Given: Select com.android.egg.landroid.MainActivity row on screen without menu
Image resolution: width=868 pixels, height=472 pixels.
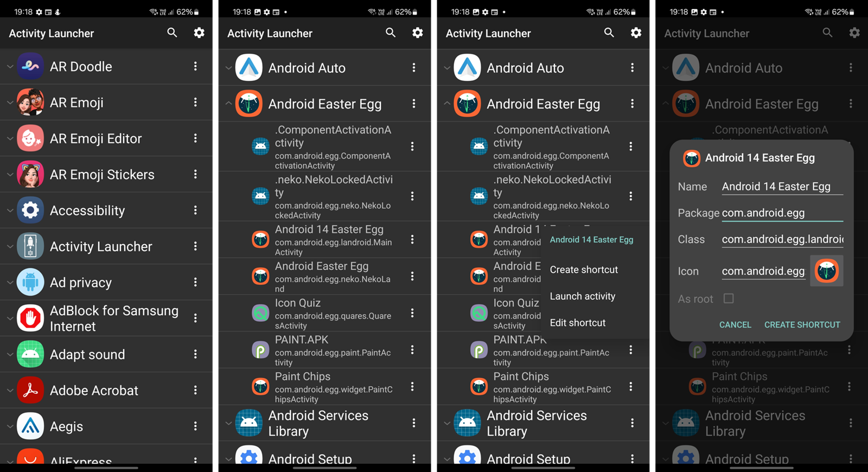Looking at the screenshot, I should 325,240.
